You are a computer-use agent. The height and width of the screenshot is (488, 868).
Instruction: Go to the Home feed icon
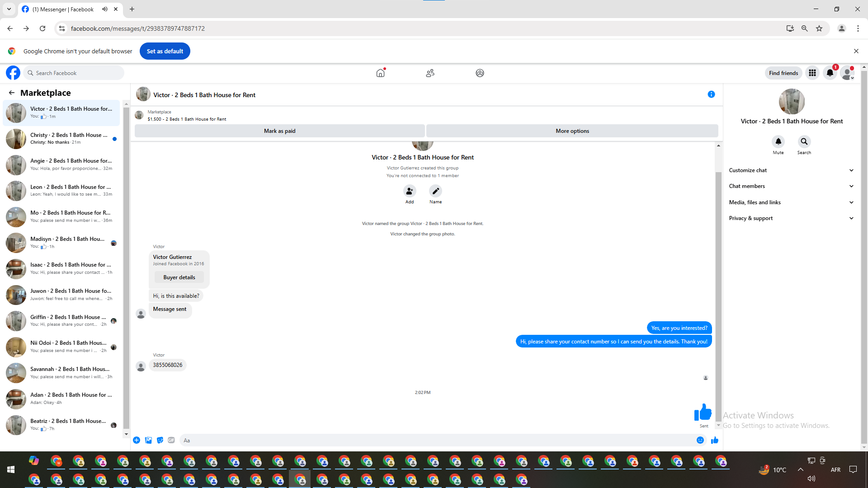(x=381, y=73)
